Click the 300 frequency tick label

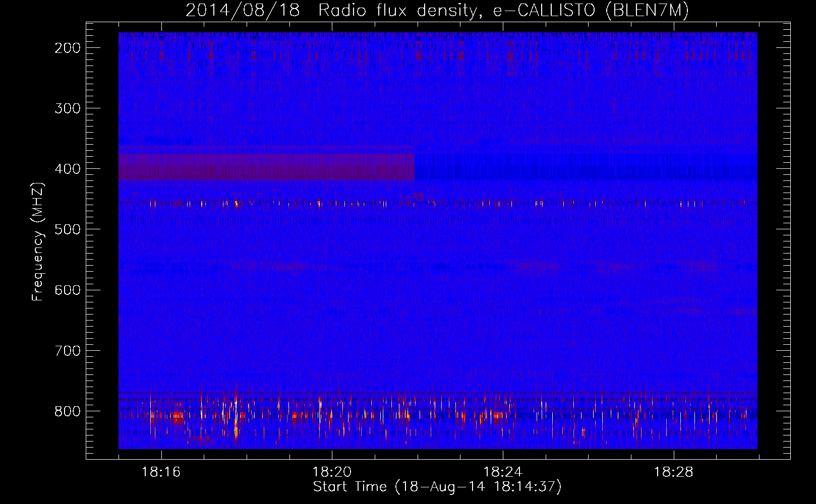68,108
